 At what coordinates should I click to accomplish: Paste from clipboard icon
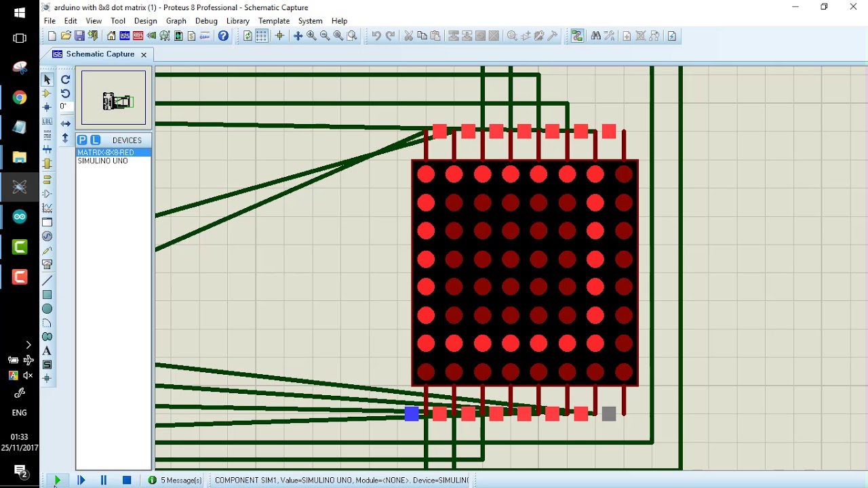coord(435,36)
